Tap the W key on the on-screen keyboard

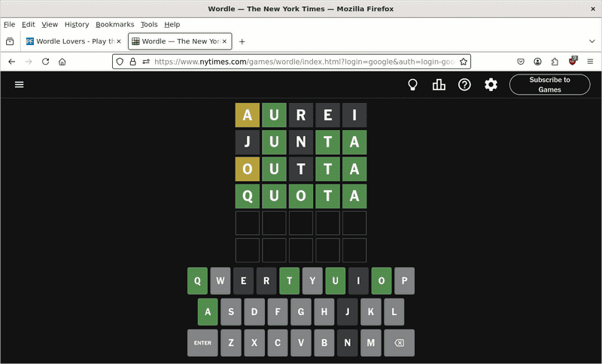(220, 281)
